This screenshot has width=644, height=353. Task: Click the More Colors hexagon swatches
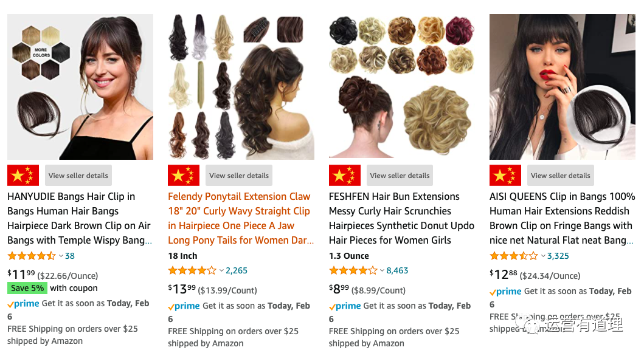coord(41,52)
